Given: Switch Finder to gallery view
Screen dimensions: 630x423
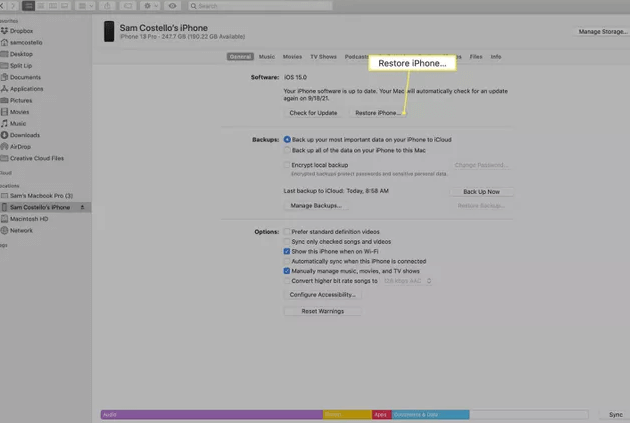Looking at the screenshot, I should tap(65, 6).
